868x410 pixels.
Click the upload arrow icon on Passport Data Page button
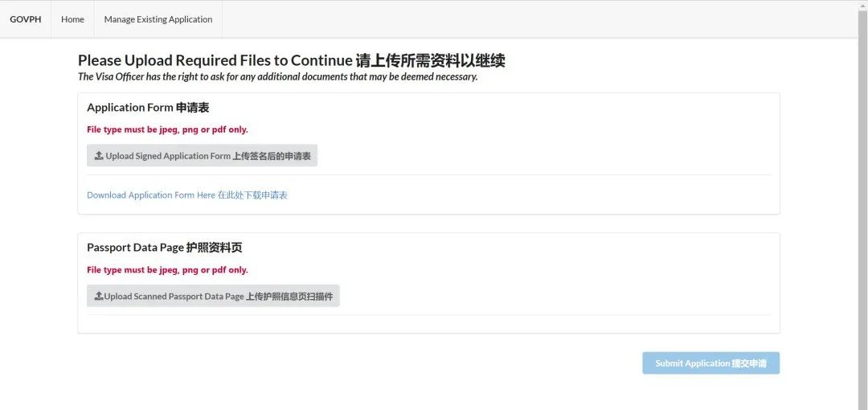(x=99, y=297)
